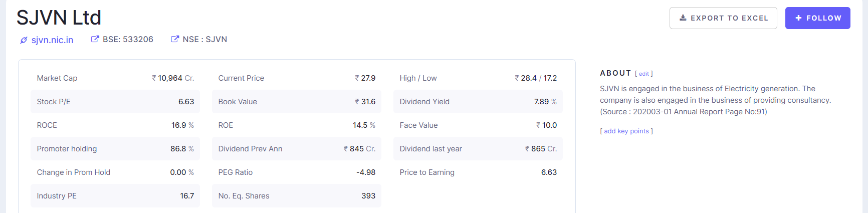Click the About section description text
Screen dimensions: 868x213
(715, 100)
